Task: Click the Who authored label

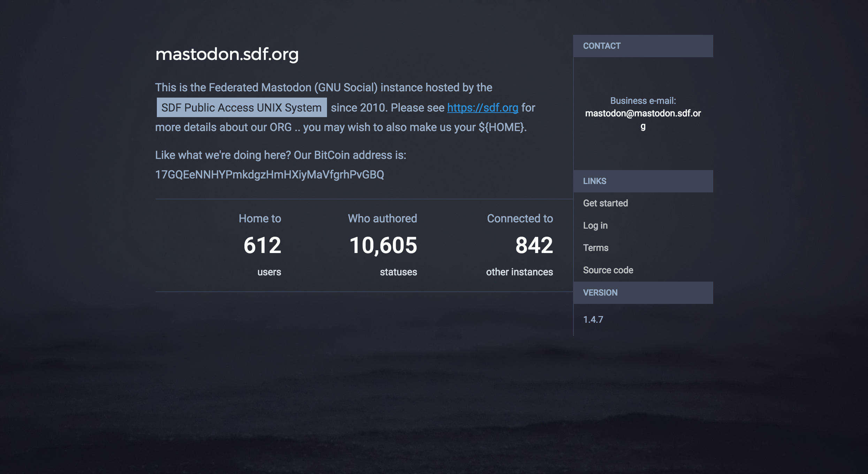Action: pyautogui.click(x=382, y=219)
